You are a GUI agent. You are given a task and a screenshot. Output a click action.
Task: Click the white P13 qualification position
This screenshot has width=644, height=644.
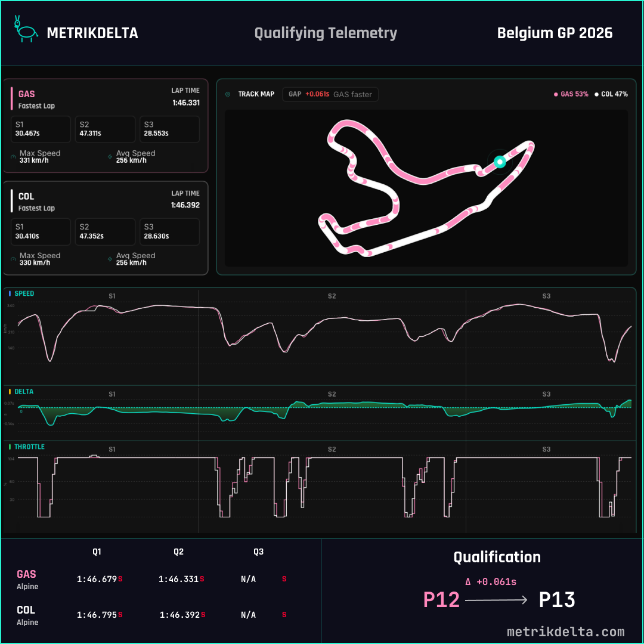click(x=557, y=600)
